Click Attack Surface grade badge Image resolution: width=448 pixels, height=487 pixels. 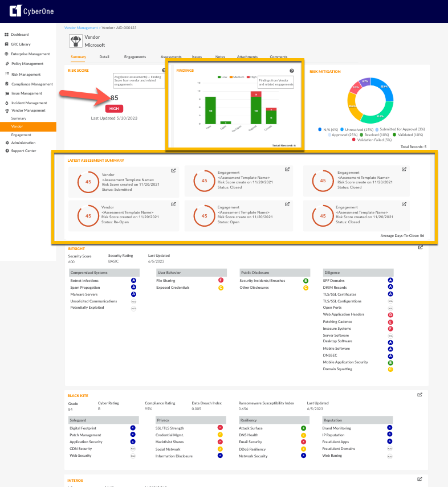(x=303, y=428)
